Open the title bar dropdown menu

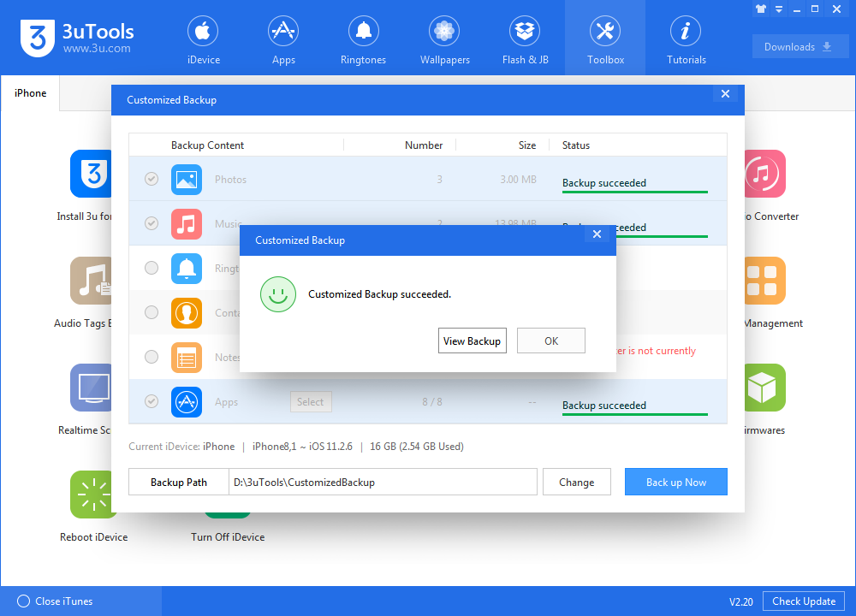779,9
